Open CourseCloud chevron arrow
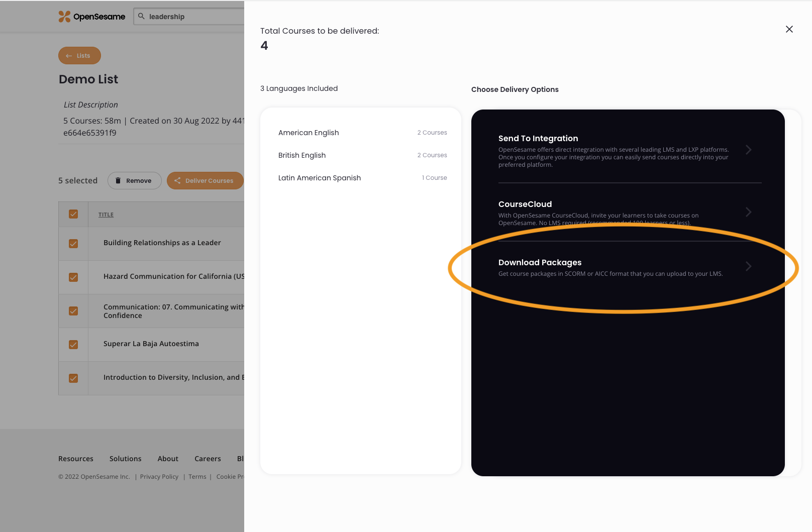This screenshot has width=812, height=532. [749, 212]
